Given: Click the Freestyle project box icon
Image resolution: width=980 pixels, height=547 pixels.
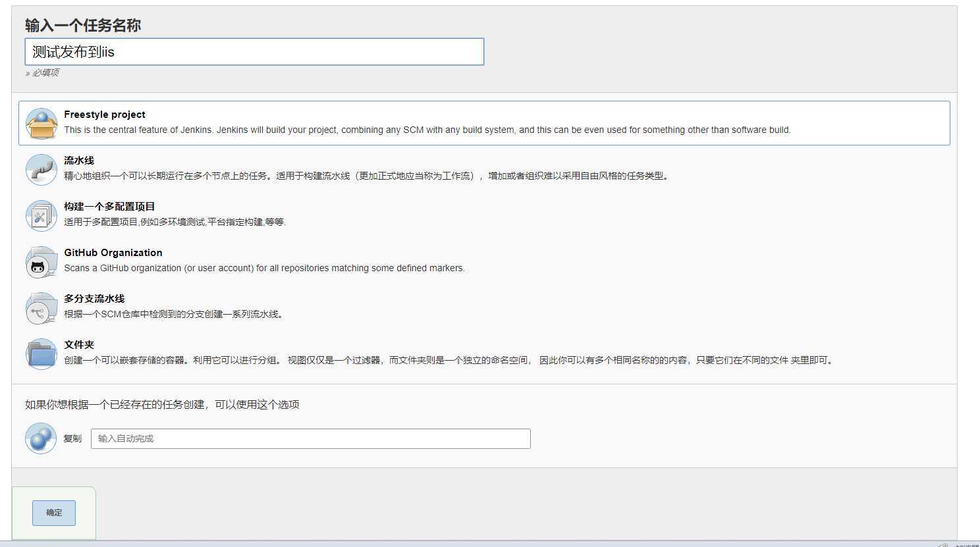Looking at the screenshot, I should click(41, 124).
